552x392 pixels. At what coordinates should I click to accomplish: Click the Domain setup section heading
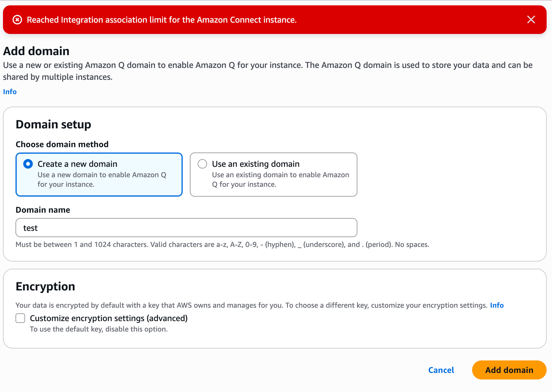[53, 125]
